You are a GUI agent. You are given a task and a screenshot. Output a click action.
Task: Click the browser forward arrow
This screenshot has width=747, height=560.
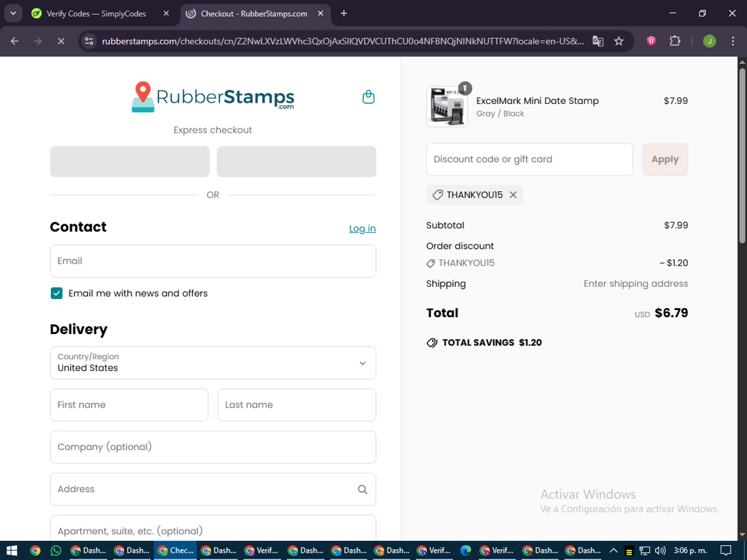(x=38, y=41)
